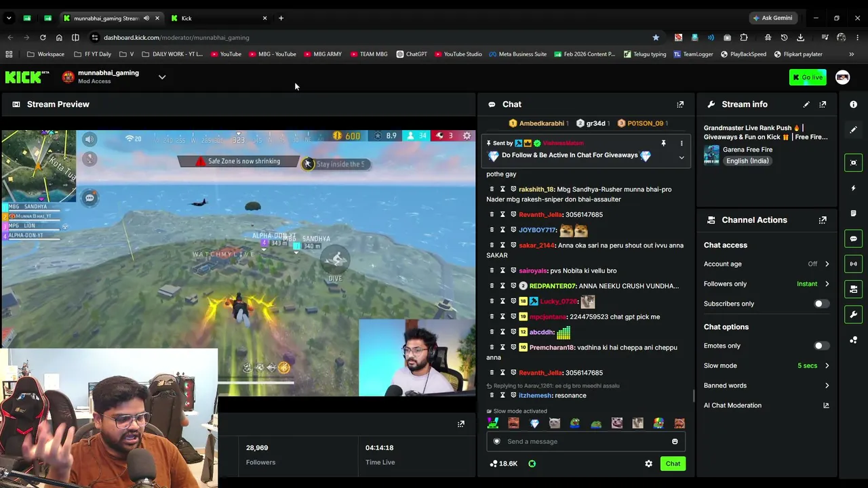Click username REDPANTER07 in chat
This screenshot has height=488, width=868.
pos(553,286)
